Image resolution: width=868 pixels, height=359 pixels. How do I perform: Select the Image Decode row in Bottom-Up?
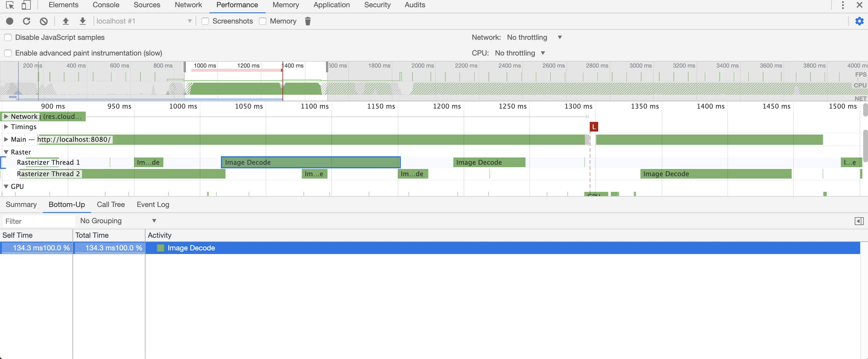[x=191, y=248]
